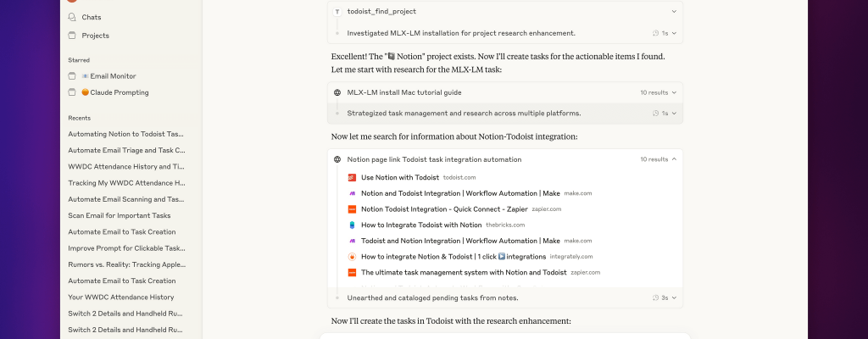Image resolution: width=868 pixels, height=339 pixels.
Task: Open the Projects icon in sidebar
Action: click(72, 36)
